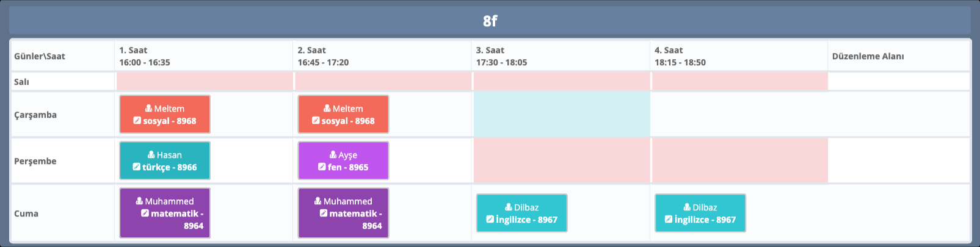Screen dimensions: 980x247
Task: Click teacher icon beside Muhammed in 2. Saat
Action: (318, 201)
